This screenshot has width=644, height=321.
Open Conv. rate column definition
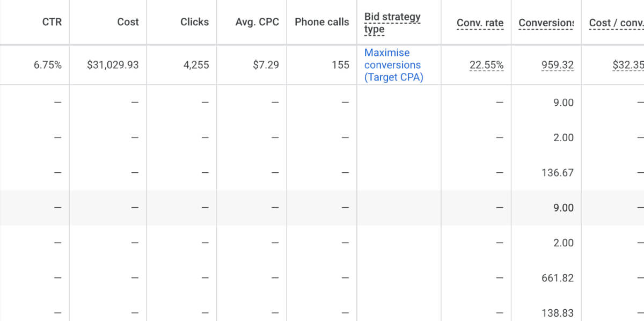click(x=480, y=22)
